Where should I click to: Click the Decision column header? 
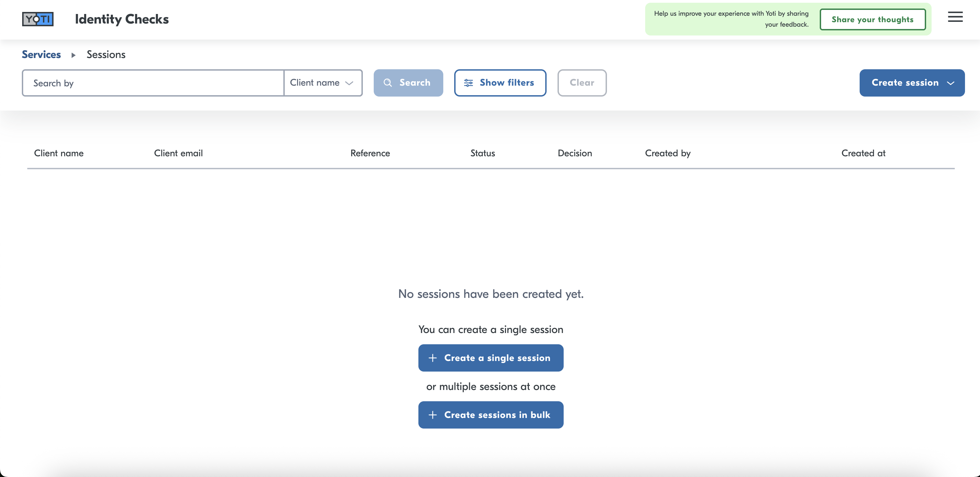[575, 154]
